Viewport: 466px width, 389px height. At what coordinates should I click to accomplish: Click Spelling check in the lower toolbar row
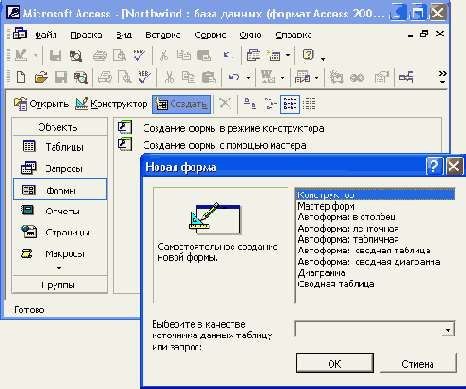144,78
